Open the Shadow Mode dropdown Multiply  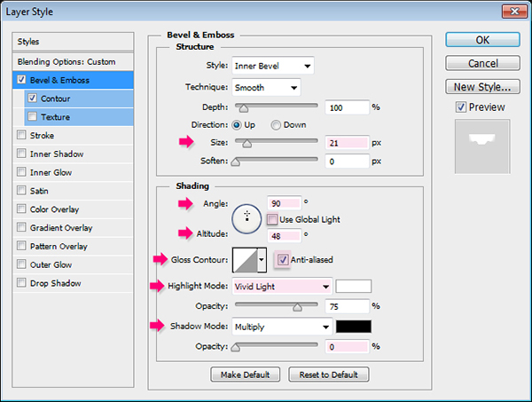[x=282, y=327]
